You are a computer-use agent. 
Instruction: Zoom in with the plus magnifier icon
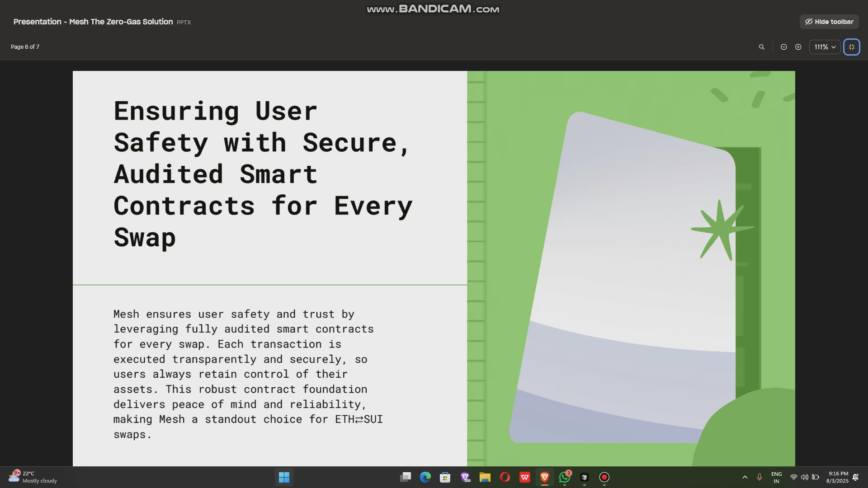click(x=798, y=47)
